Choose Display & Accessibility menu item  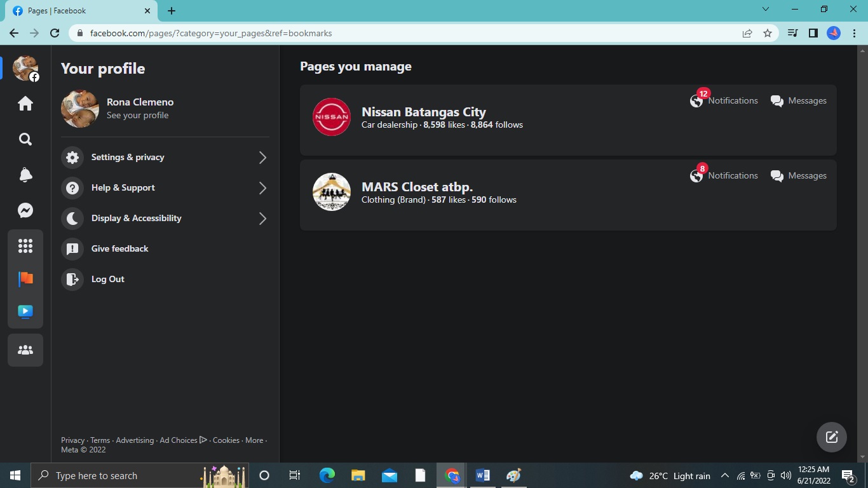coord(165,218)
